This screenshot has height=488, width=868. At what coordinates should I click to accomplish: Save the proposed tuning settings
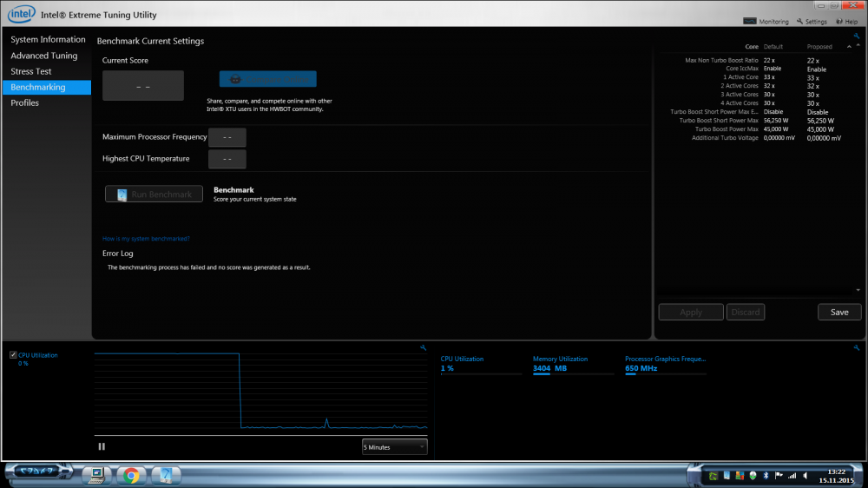(x=838, y=313)
